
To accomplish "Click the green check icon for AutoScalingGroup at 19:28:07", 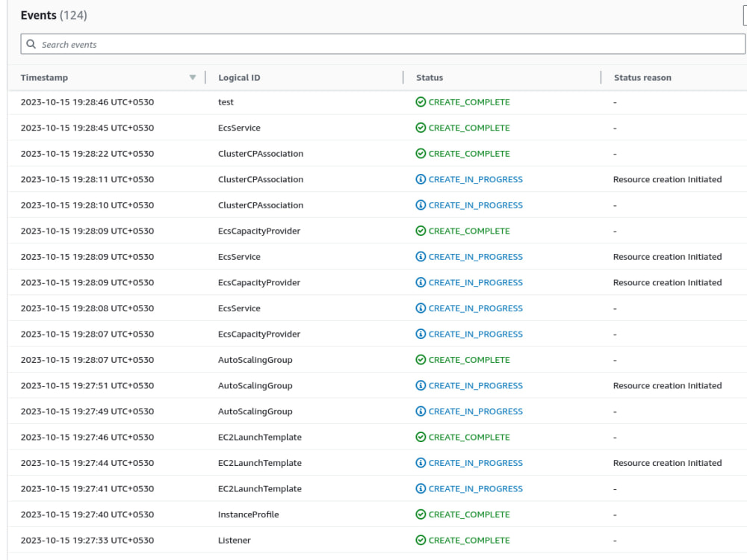I will tap(421, 360).
